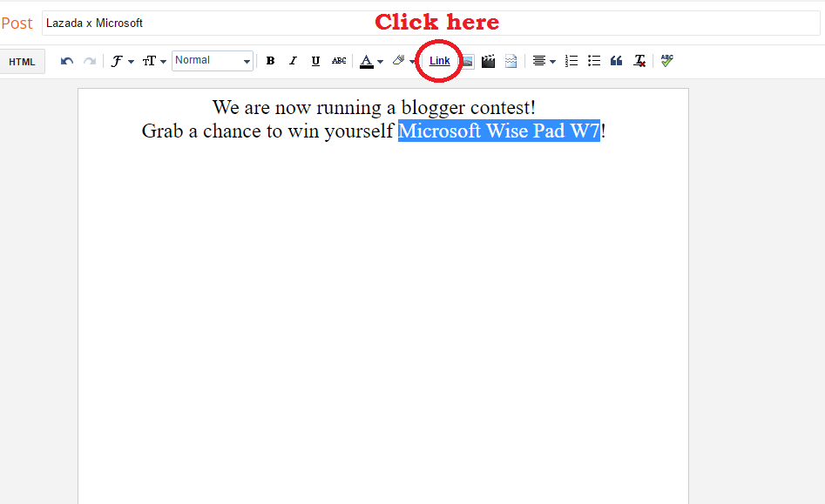Click the Link button in toolbar
The width and height of the screenshot is (825, 504).
(x=440, y=61)
